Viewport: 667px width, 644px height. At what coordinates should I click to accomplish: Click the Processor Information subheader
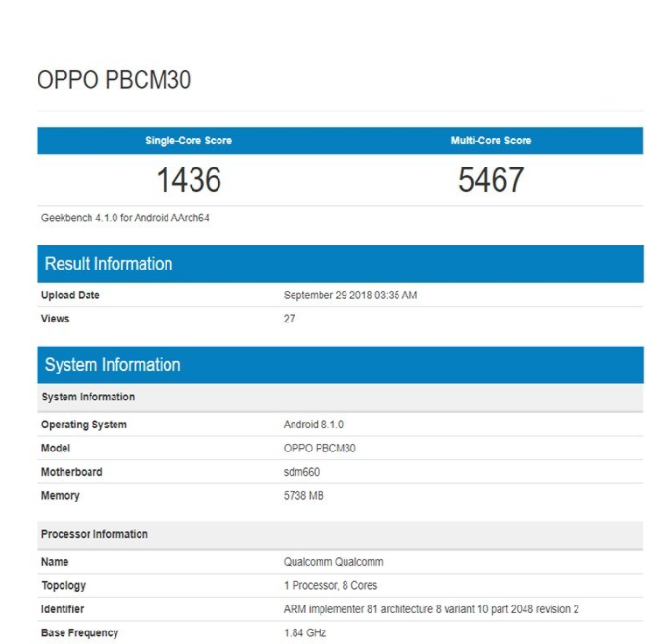(x=94, y=534)
